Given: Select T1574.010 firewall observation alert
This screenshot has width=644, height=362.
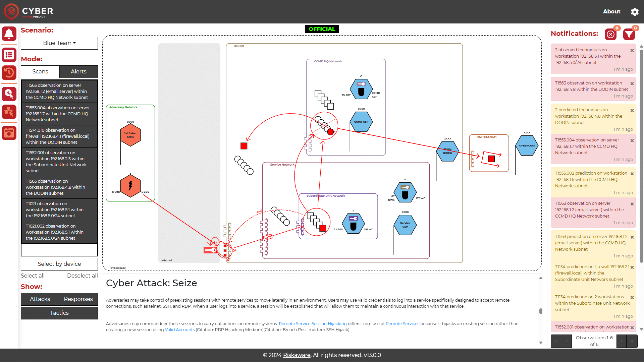Looking at the screenshot, I should click(59, 136).
